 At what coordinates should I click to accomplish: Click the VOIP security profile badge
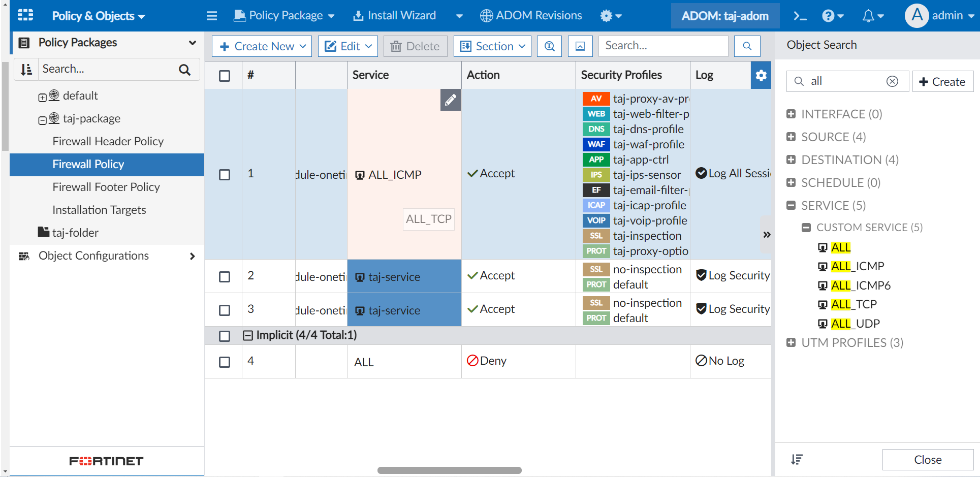click(596, 220)
